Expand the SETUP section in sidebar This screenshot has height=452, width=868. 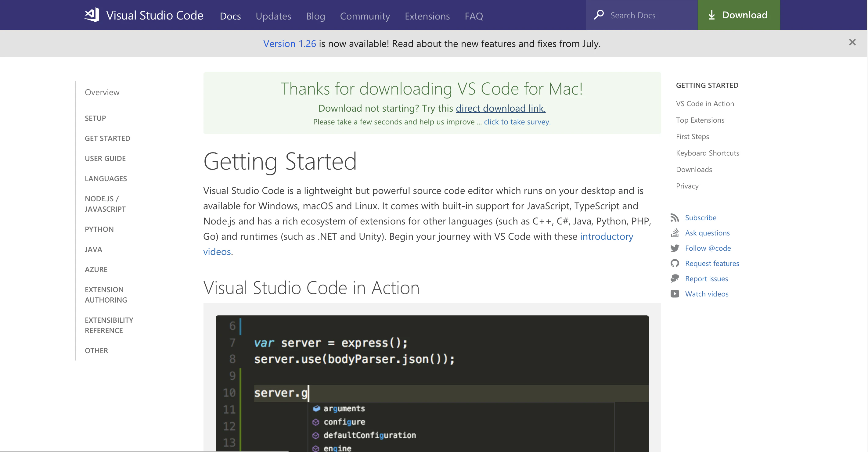[x=95, y=118]
